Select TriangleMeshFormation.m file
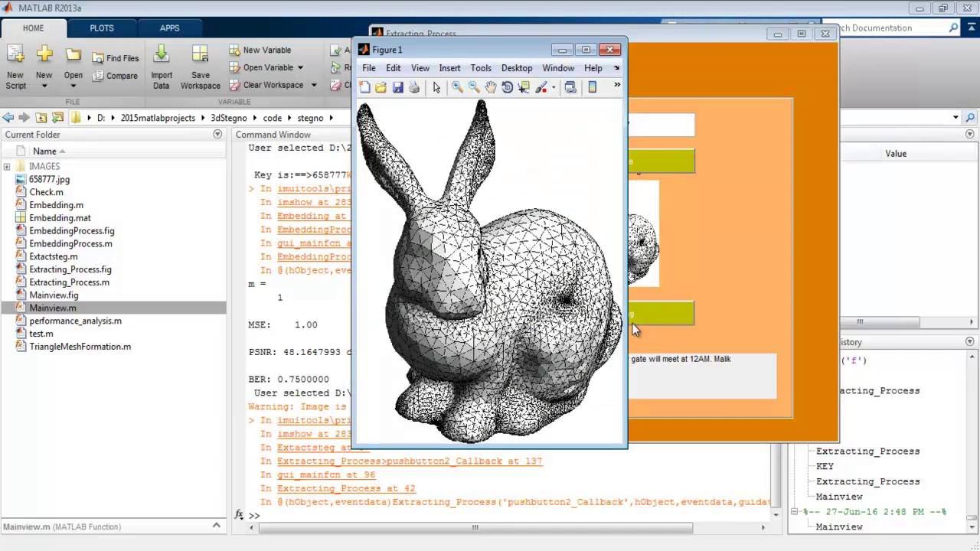Image resolution: width=980 pixels, height=551 pixels. [80, 347]
